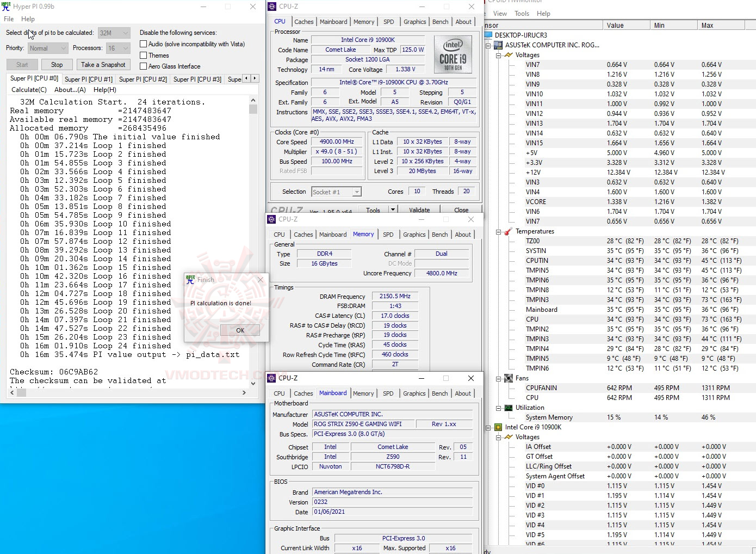This screenshot has height=554, width=756.
Task: Click OK in the Finish dialog
Action: pyautogui.click(x=240, y=330)
